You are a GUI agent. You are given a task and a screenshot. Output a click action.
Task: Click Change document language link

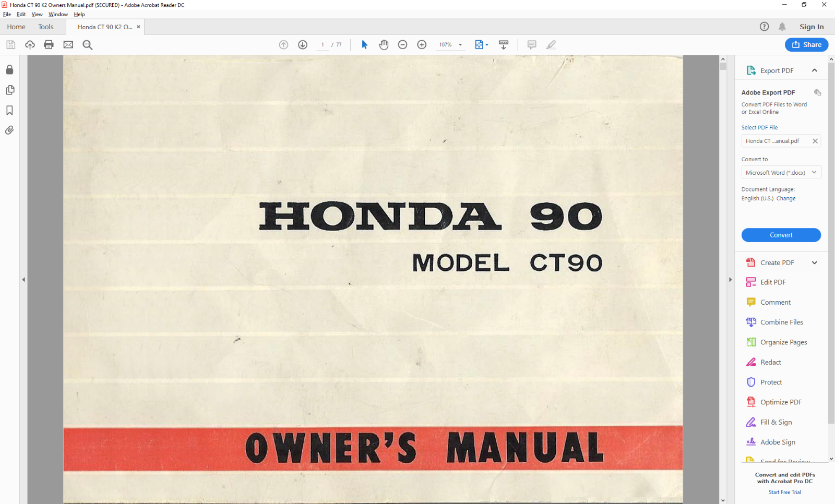coord(785,198)
